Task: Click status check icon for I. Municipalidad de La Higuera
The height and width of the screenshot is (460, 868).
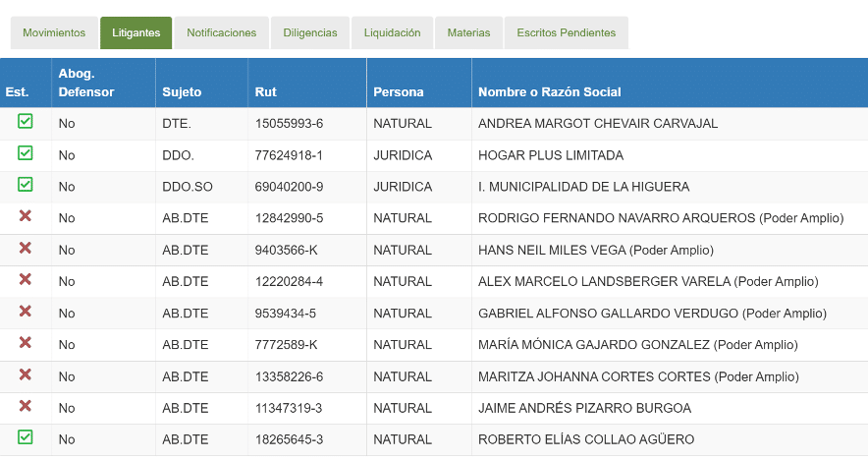Action: pyautogui.click(x=26, y=185)
